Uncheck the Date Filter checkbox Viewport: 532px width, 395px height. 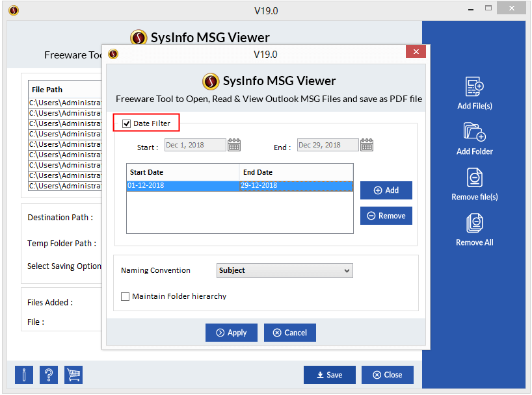pos(126,123)
